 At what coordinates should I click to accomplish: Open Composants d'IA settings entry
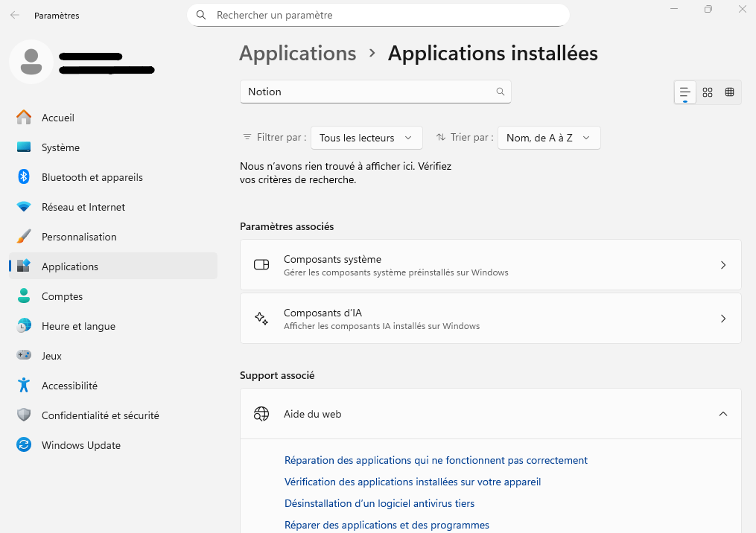(x=490, y=319)
